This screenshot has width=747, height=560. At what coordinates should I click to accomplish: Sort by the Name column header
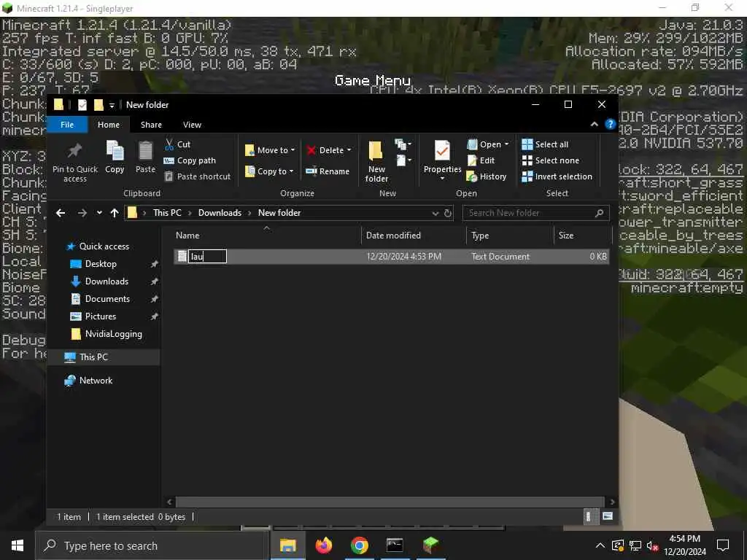[x=266, y=236]
